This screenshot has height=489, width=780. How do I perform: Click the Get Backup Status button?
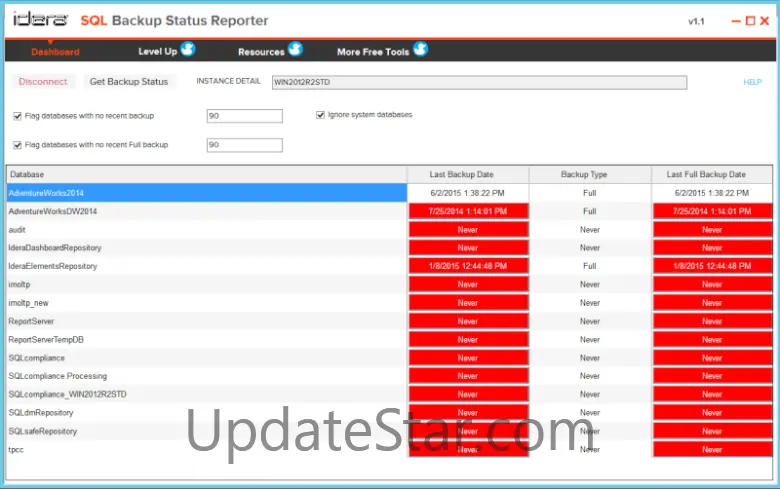pos(129,82)
